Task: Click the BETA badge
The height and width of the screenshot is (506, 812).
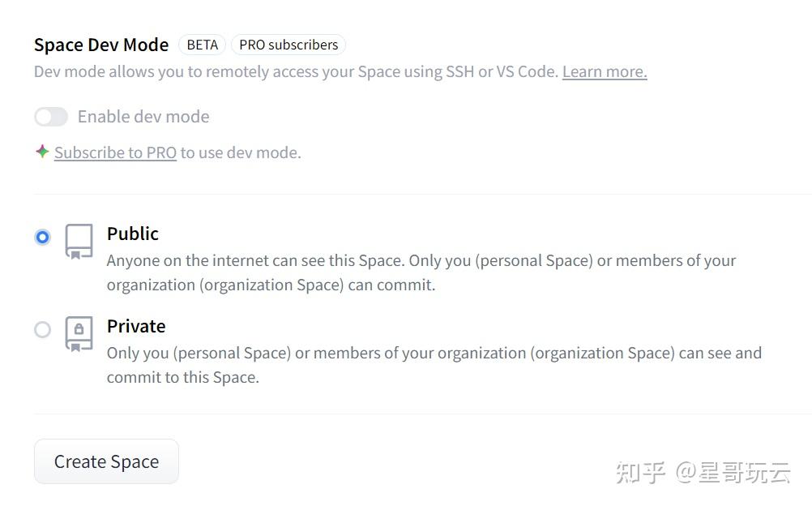Action: (202, 45)
